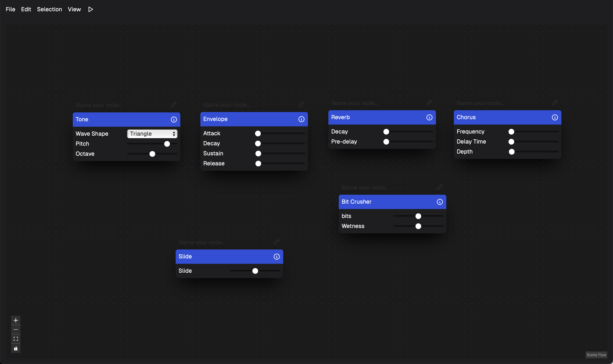The height and width of the screenshot is (364, 613).
Task: Zoom in with the plus control
Action: click(x=16, y=320)
